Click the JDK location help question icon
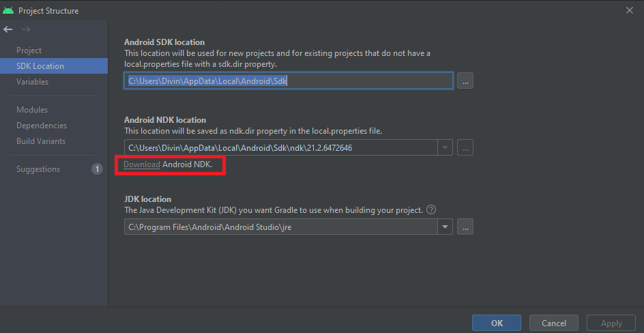644x333 pixels. [x=431, y=209]
